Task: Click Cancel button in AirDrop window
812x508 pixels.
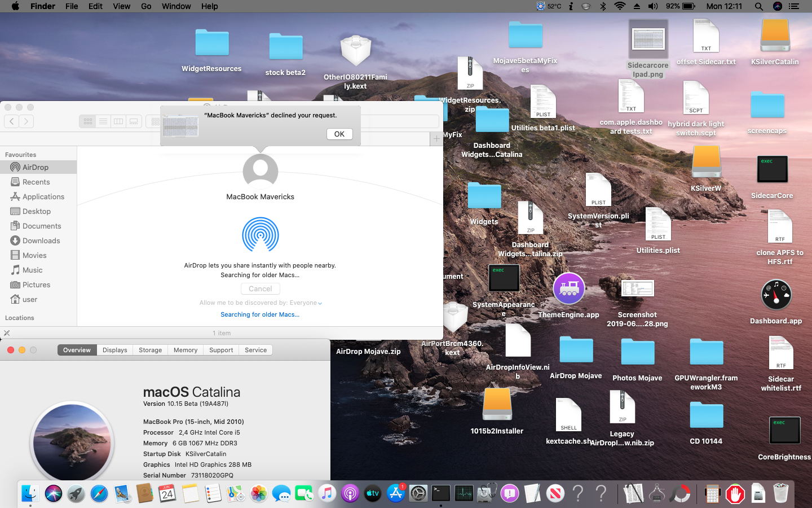Action: pos(261,288)
